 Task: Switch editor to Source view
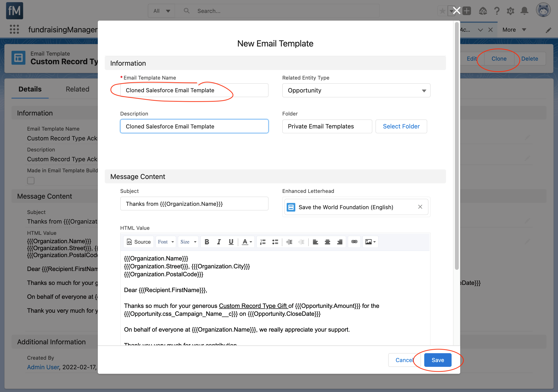pyautogui.click(x=139, y=242)
